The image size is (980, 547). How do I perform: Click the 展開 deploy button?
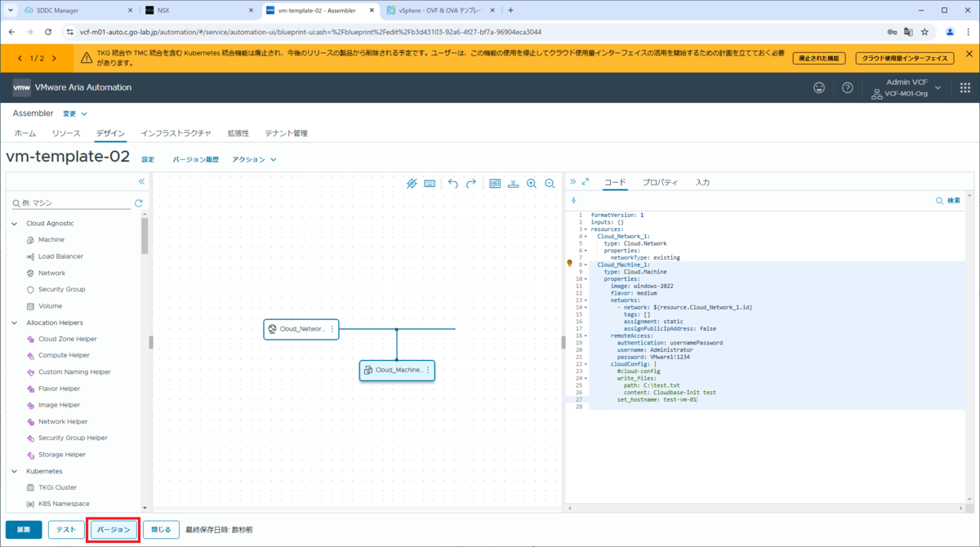(24, 529)
